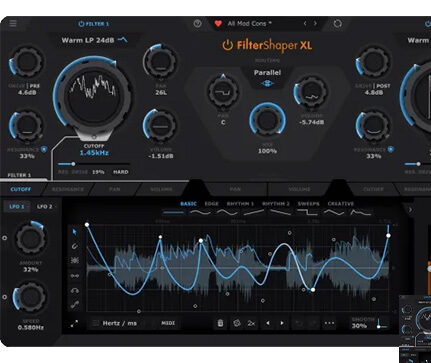
Task: Toggle the FilterShaper XL power button
Action: pos(228,45)
